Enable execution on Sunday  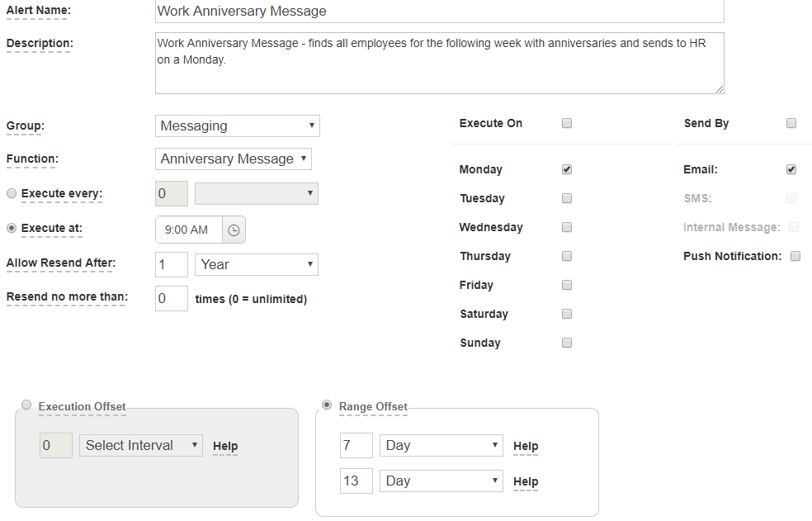(x=567, y=343)
